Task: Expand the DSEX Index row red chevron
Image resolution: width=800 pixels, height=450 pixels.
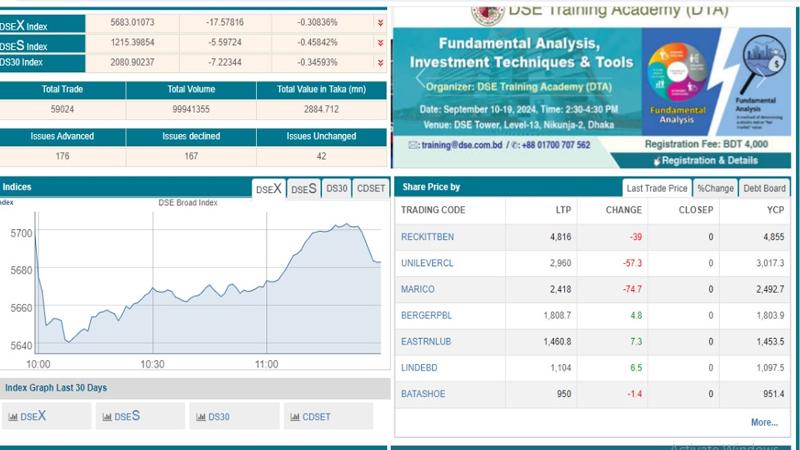Action: tap(380, 22)
